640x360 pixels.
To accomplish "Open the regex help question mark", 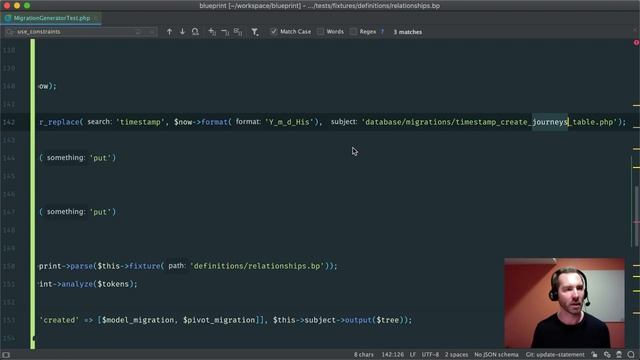I will click(382, 31).
